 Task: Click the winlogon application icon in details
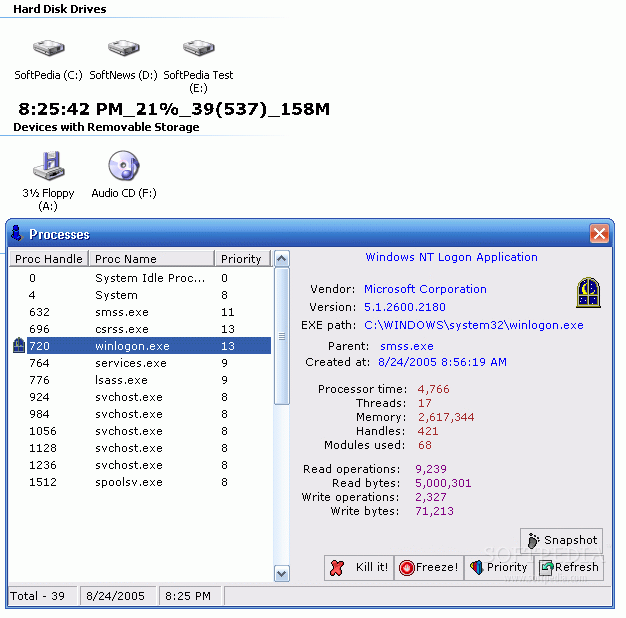588,293
